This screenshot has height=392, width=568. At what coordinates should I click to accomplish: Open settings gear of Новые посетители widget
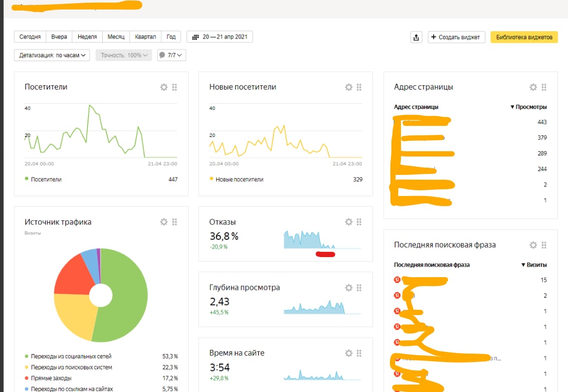tap(348, 87)
